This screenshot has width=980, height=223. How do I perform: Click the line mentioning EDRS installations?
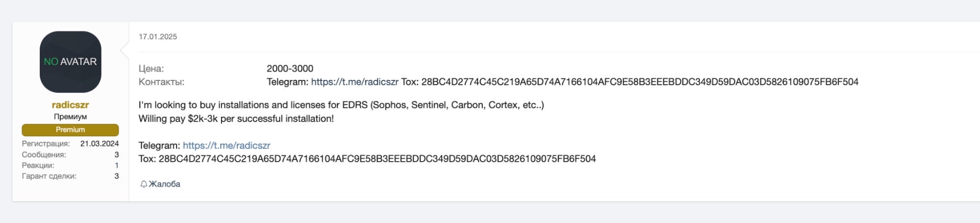(341, 105)
